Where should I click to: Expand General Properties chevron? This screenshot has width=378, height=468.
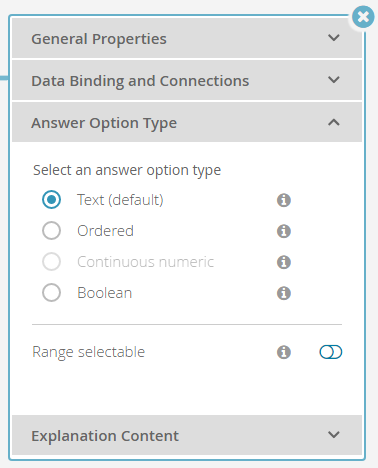[334, 38]
